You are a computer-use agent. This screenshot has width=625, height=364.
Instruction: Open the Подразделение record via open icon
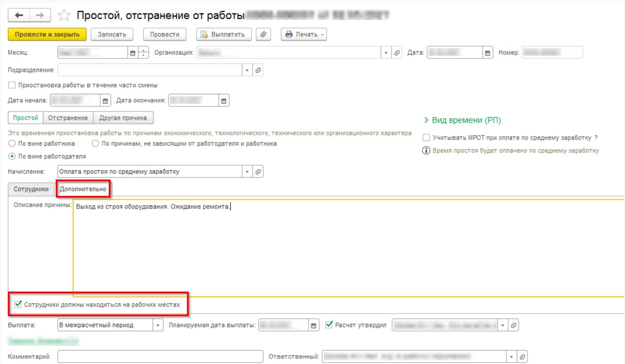click(258, 70)
